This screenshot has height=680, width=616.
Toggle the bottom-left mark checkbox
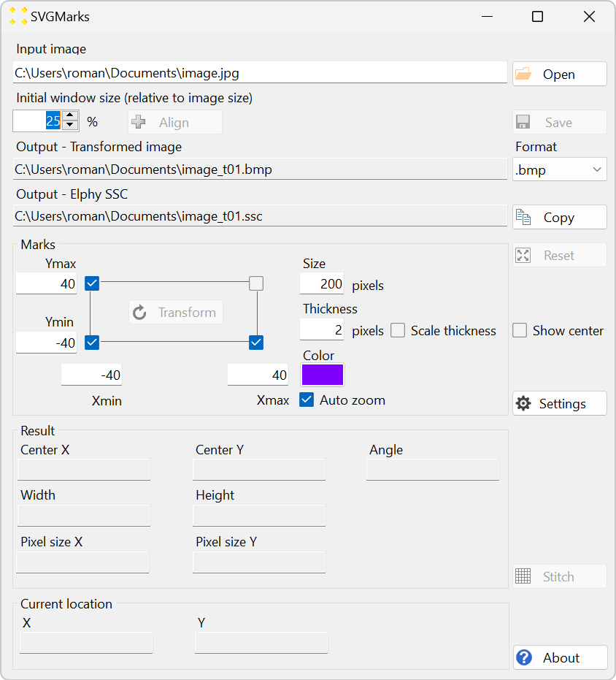tap(92, 343)
